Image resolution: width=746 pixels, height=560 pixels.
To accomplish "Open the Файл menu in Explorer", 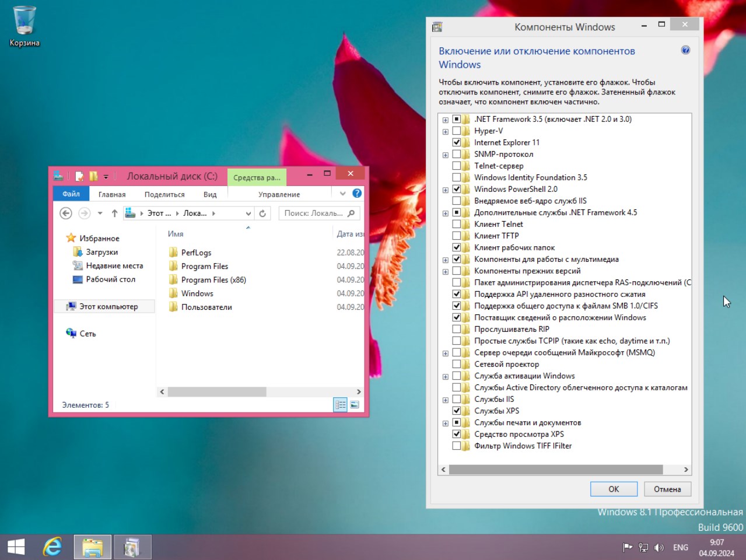I will [x=71, y=194].
